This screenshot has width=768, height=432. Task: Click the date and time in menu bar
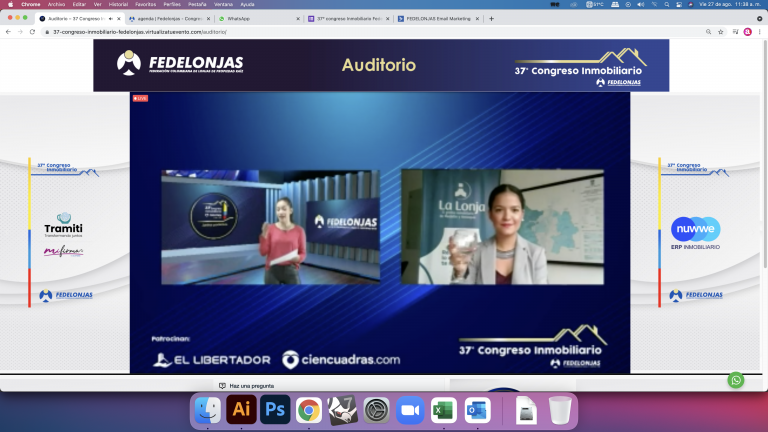tap(730, 4)
